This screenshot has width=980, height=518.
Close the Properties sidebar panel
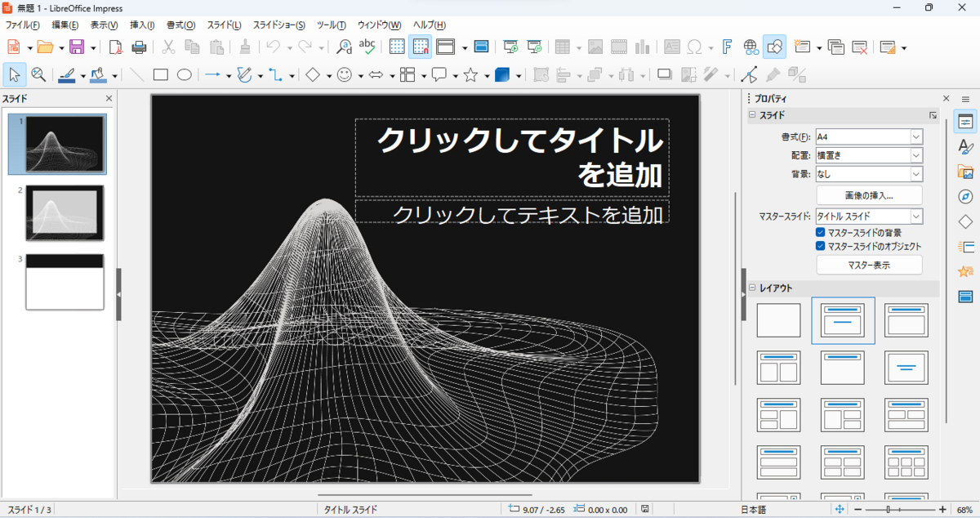pyautogui.click(x=946, y=98)
